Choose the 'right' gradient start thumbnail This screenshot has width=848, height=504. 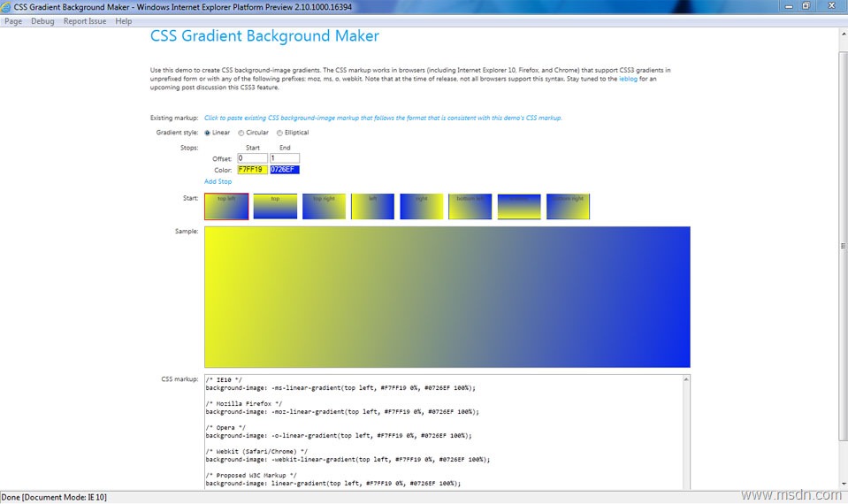pyautogui.click(x=421, y=207)
